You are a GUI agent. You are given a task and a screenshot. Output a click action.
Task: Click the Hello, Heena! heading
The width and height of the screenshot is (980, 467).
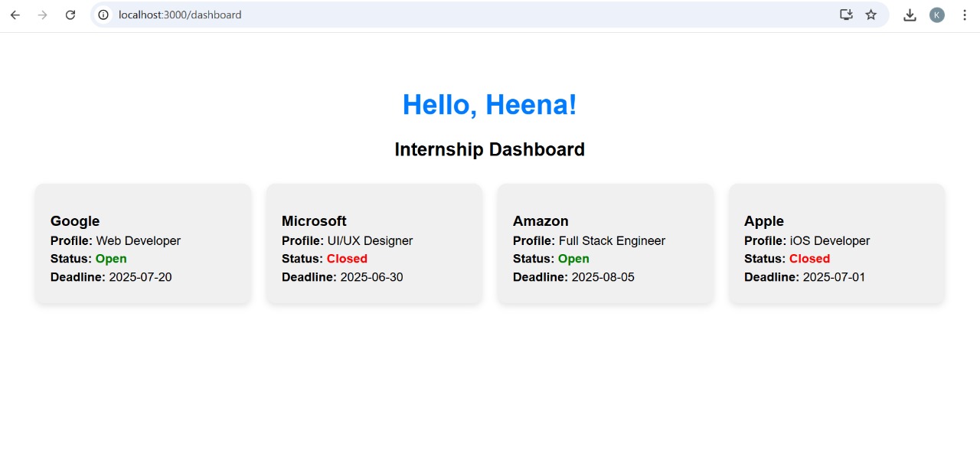[490, 105]
